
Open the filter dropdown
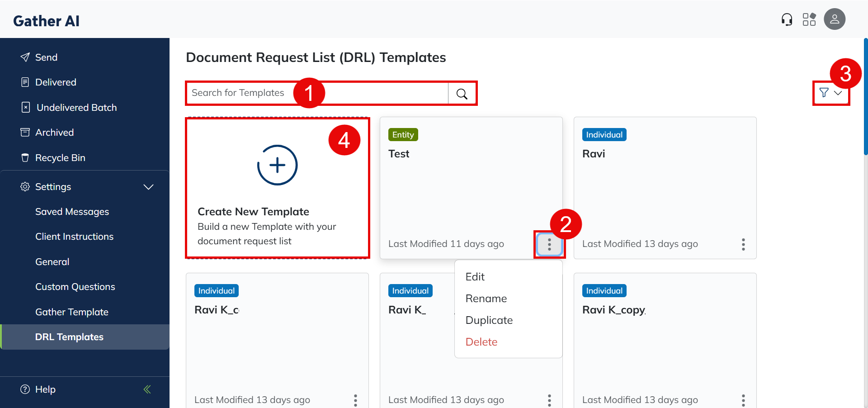point(830,93)
